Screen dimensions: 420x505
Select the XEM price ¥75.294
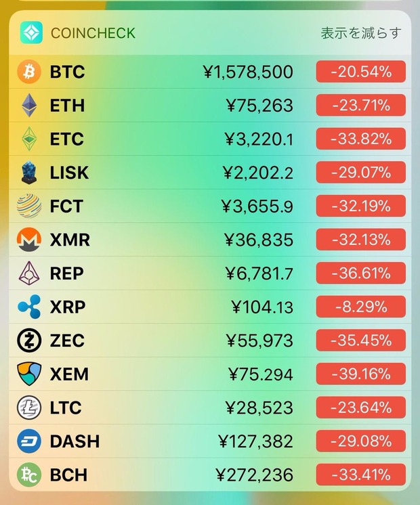coord(260,374)
